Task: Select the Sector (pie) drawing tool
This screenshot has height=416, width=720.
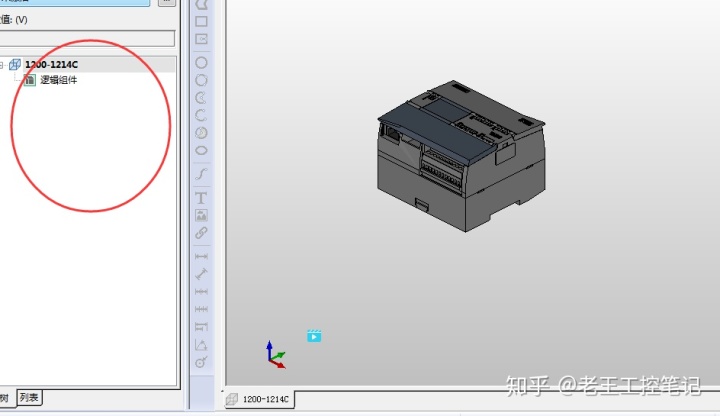Action: coord(202,133)
